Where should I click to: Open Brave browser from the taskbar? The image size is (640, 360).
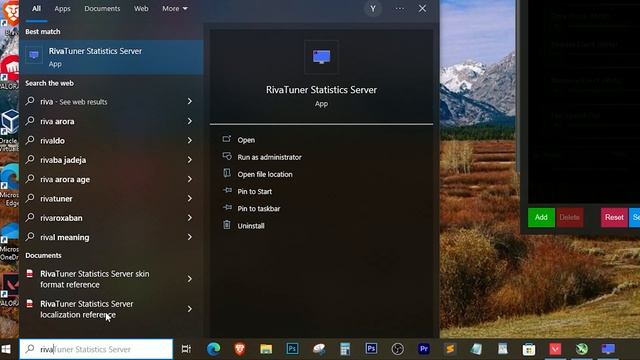[240, 349]
